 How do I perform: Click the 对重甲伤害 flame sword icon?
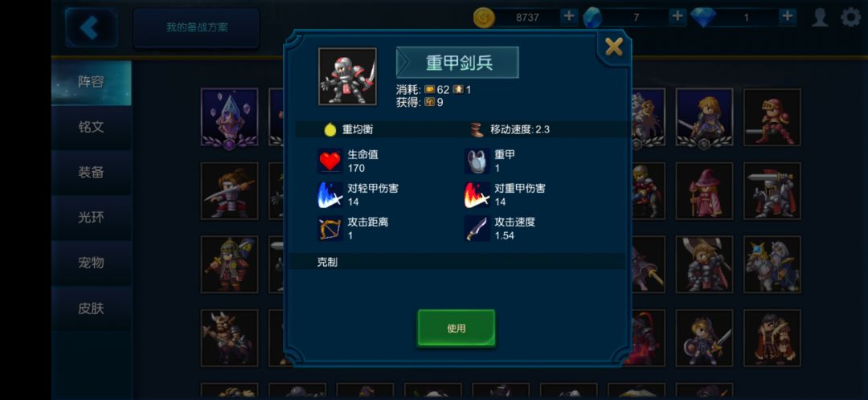[x=477, y=194]
